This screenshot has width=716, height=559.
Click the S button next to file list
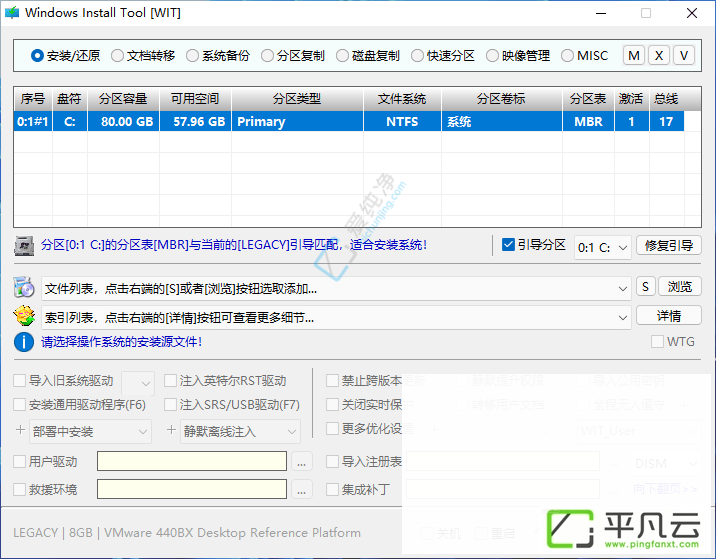(646, 287)
